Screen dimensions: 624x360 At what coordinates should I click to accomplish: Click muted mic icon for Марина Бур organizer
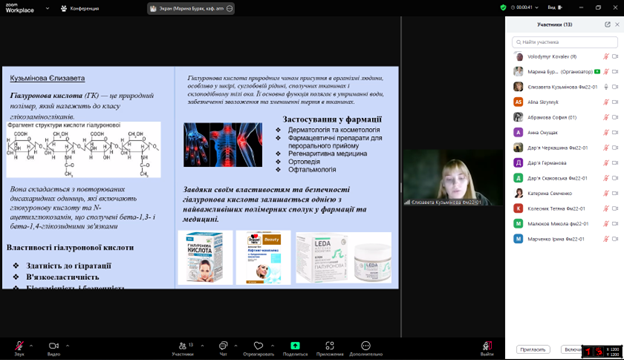(606, 72)
